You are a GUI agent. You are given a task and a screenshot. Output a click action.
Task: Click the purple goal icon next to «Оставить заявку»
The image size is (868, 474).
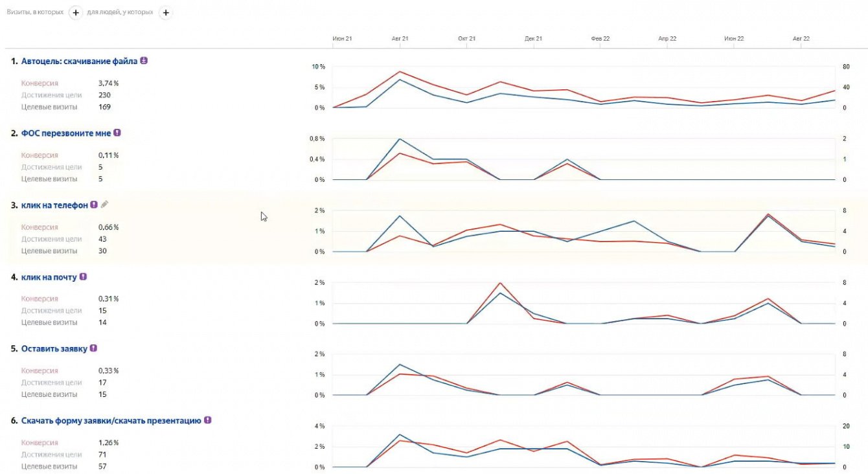point(93,348)
